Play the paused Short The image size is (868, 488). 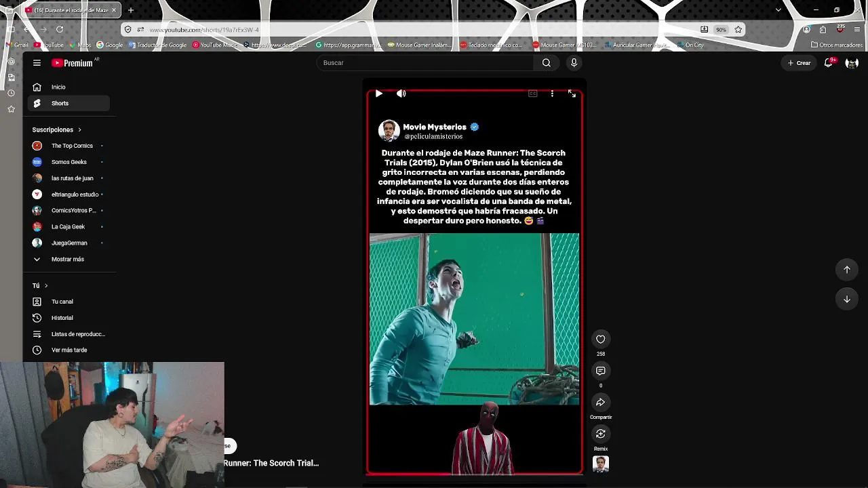378,94
